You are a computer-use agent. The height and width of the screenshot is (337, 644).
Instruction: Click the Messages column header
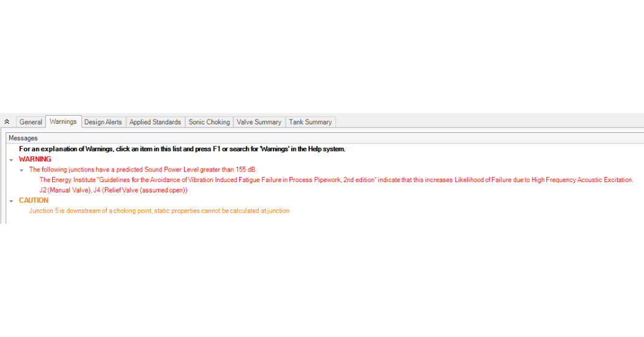(325, 138)
